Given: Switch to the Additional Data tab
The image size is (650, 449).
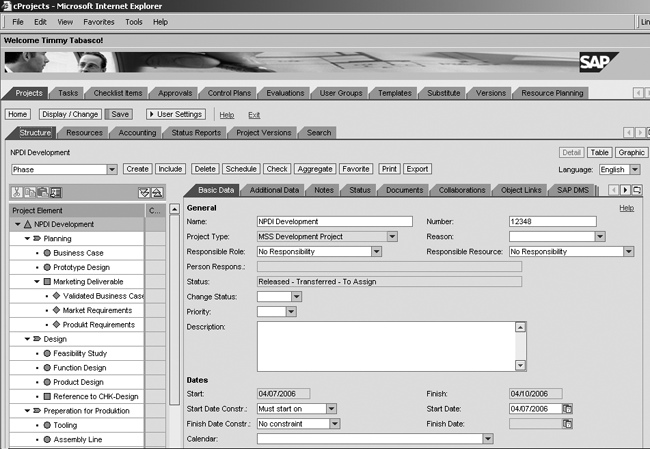Looking at the screenshot, I should pyautogui.click(x=274, y=190).
